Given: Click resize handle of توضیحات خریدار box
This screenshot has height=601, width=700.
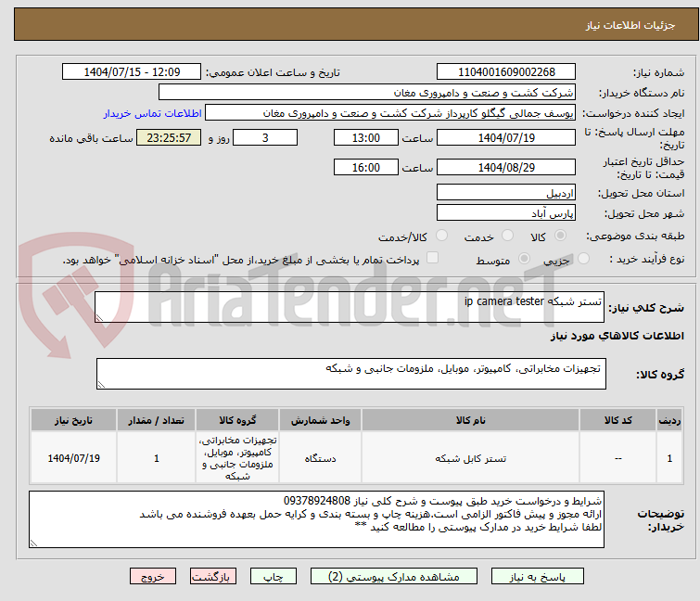Looking at the screenshot, I should click(34, 543).
